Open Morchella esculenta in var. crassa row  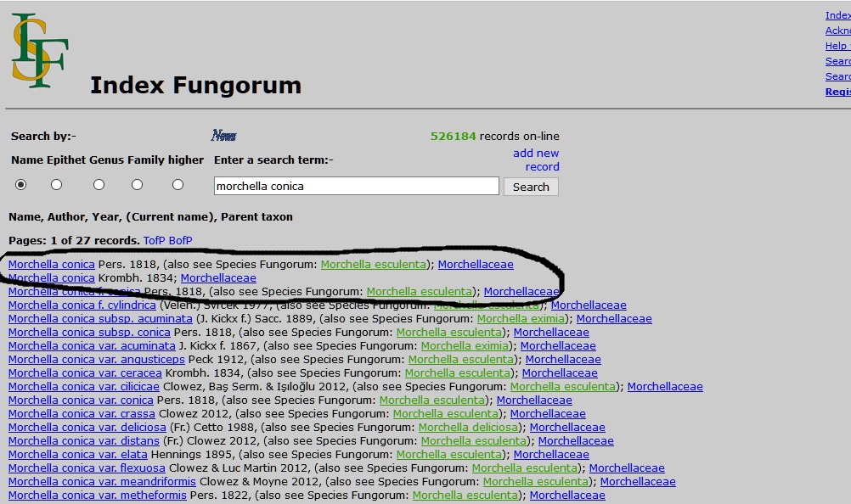pyautogui.click(x=446, y=413)
